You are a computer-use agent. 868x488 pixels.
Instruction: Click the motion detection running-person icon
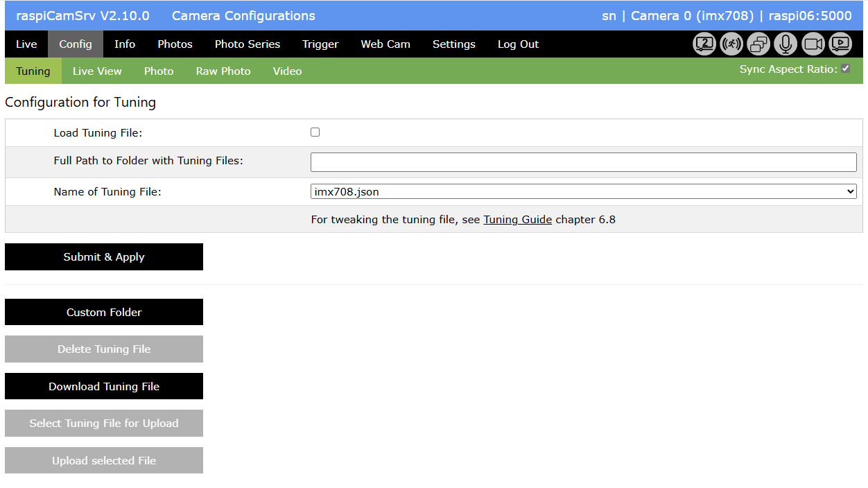731,44
